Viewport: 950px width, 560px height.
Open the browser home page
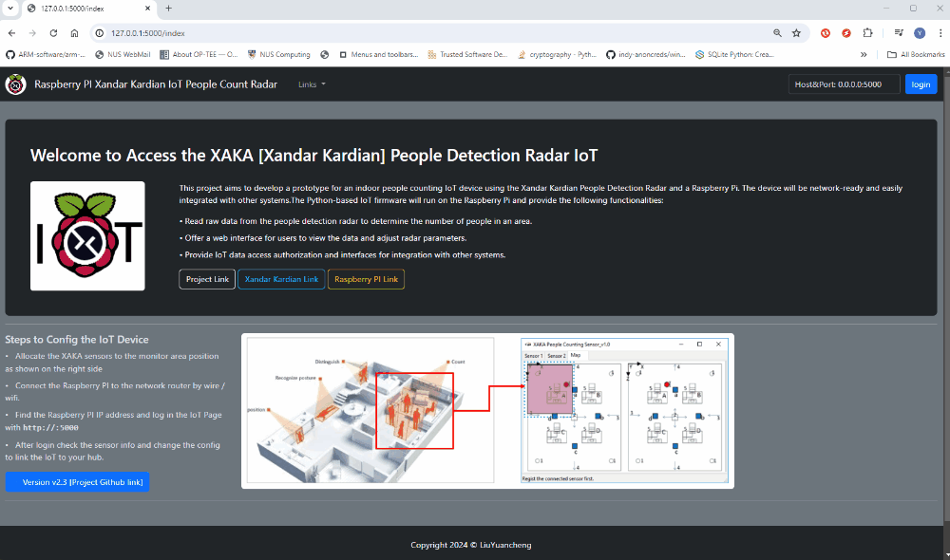(x=74, y=33)
